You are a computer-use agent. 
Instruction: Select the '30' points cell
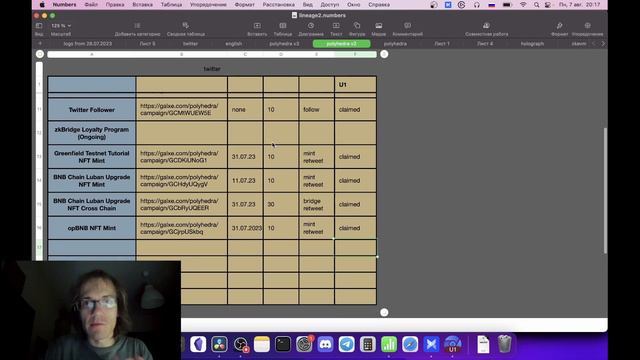(x=281, y=204)
